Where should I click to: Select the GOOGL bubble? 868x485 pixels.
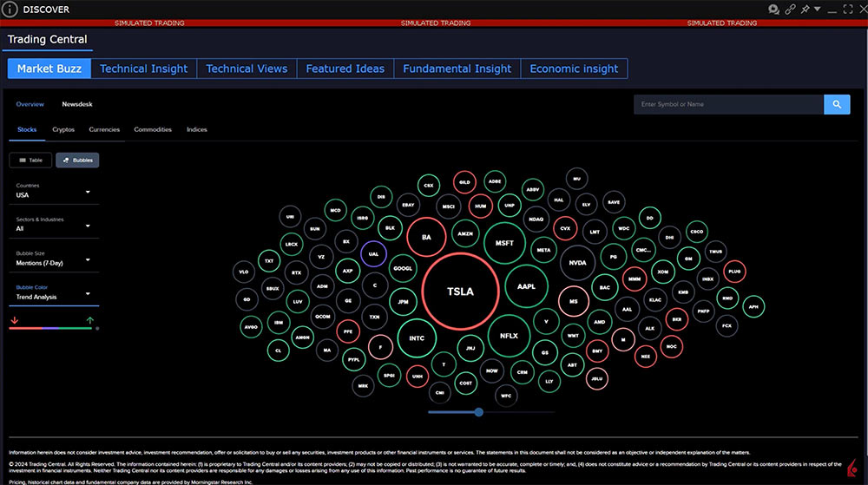[x=403, y=268]
